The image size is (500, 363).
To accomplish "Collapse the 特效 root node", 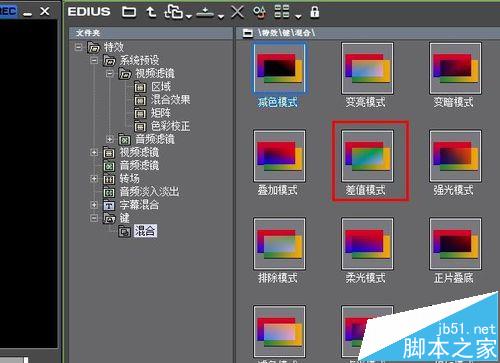I will click(78, 47).
